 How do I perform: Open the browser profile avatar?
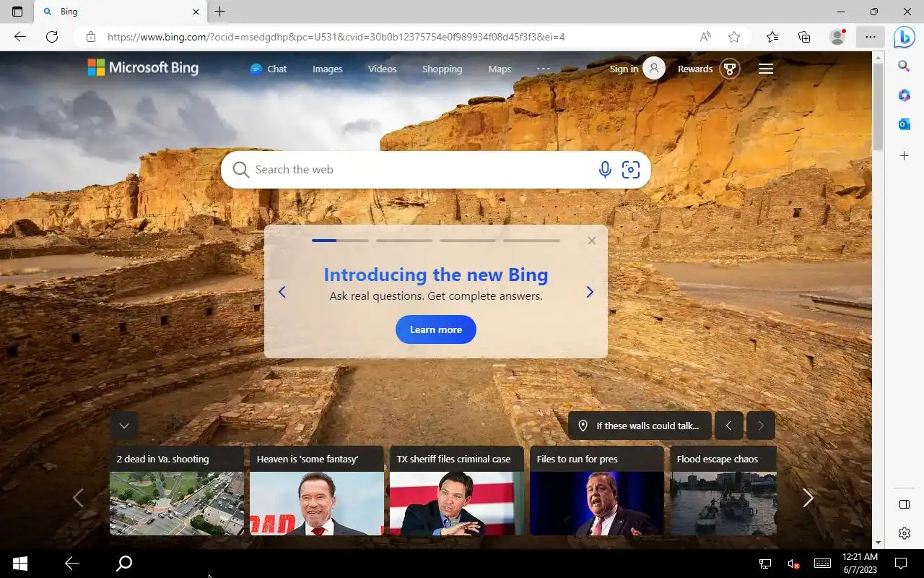point(837,37)
